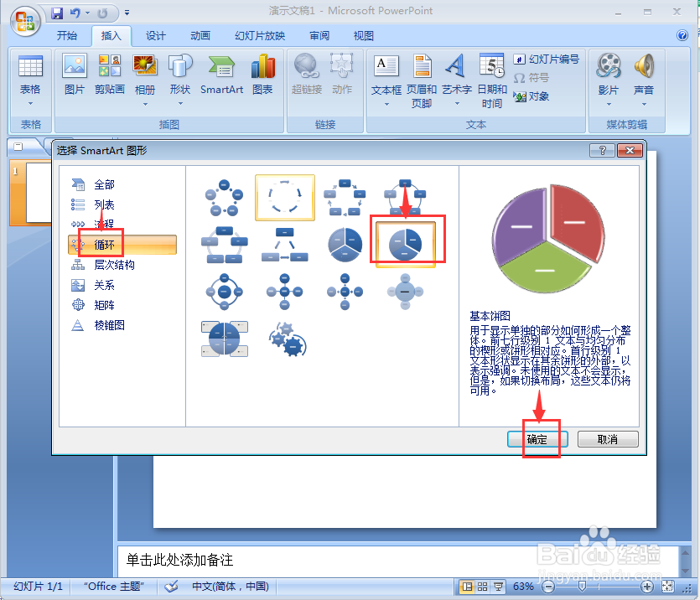Open PowerPoint help question mark
Image resolution: width=700 pixels, height=600 pixels.
pos(682,35)
